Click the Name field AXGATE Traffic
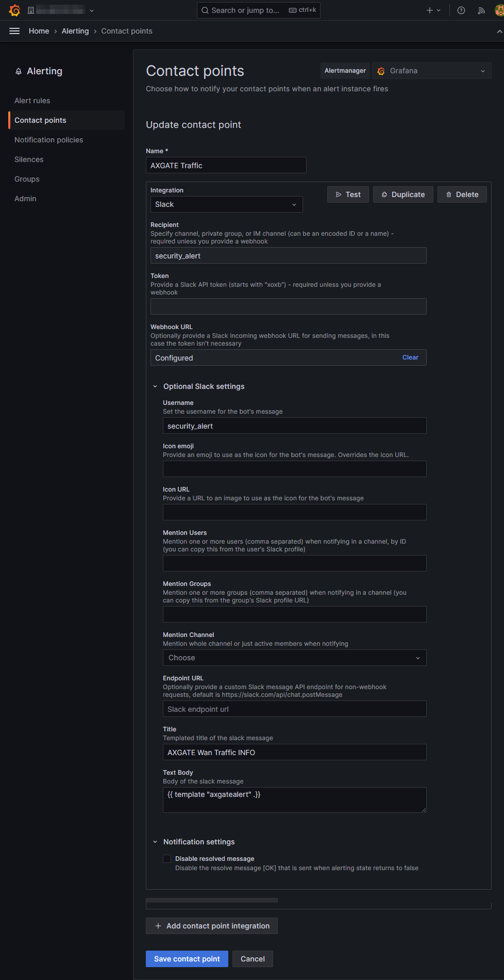504x980 pixels. coord(226,165)
